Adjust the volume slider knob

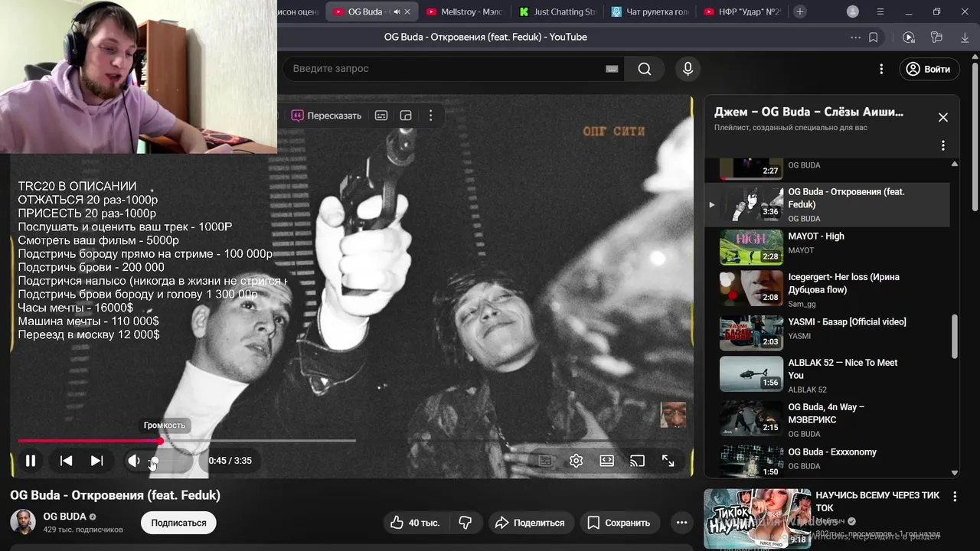coord(155,461)
